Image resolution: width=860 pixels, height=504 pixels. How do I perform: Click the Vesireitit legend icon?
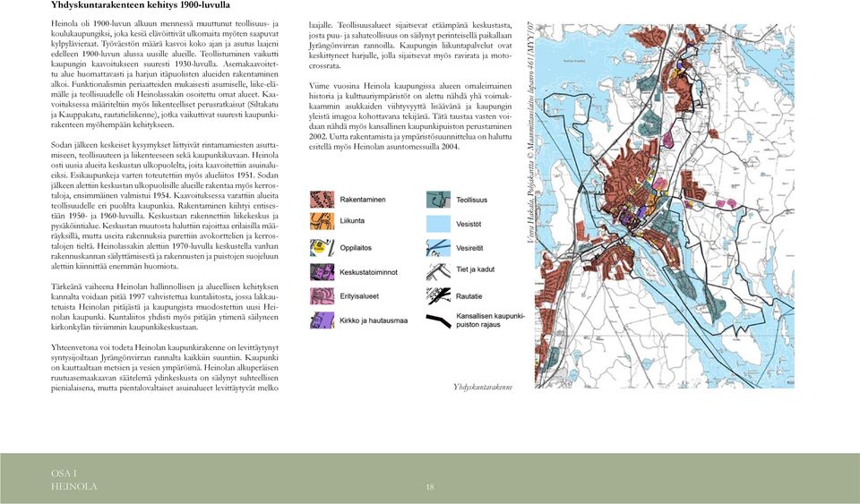pyautogui.click(x=439, y=248)
